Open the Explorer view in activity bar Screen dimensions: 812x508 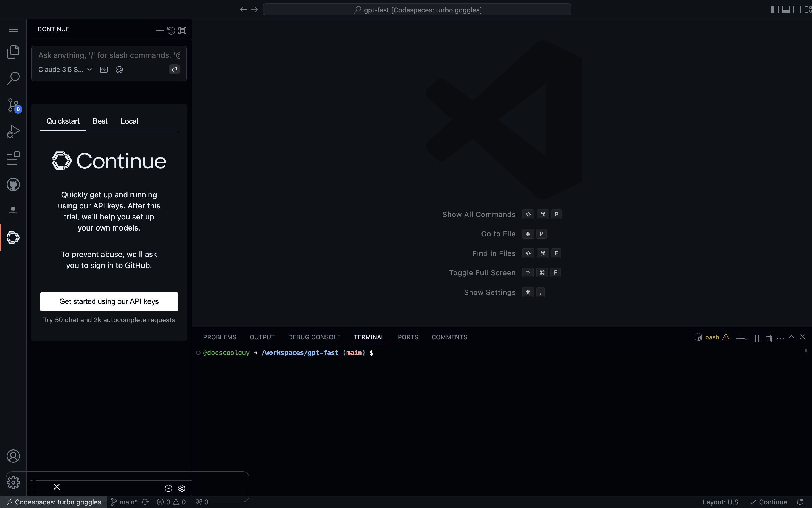pos(13,52)
